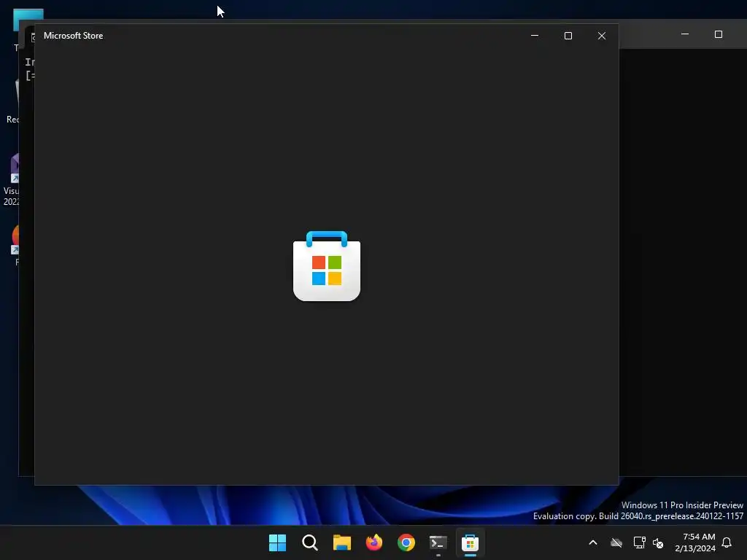Switch to the Terminal taskbar icon
This screenshot has width=747, height=560.
438,542
